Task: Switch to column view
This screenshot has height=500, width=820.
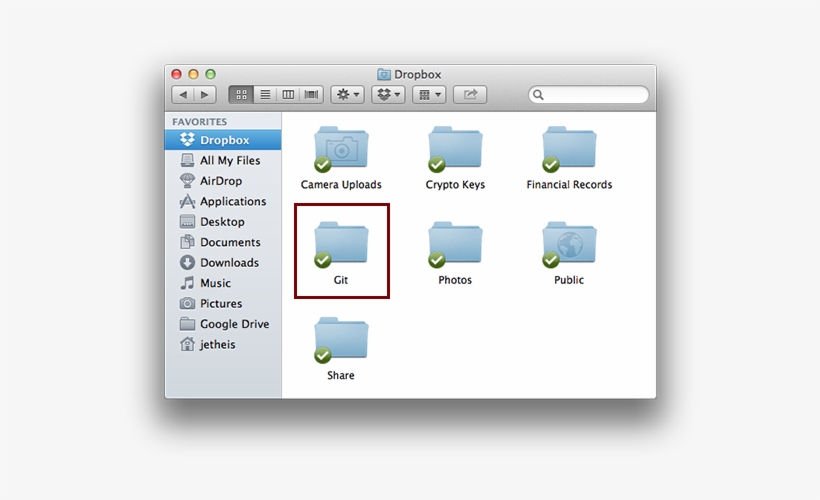Action: point(288,95)
